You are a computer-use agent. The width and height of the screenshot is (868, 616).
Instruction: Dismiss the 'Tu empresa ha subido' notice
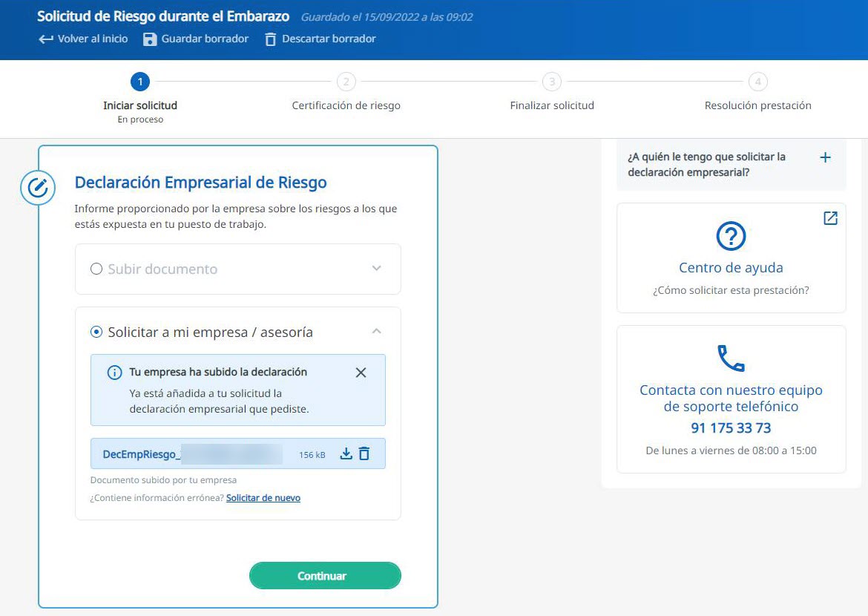click(361, 373)
